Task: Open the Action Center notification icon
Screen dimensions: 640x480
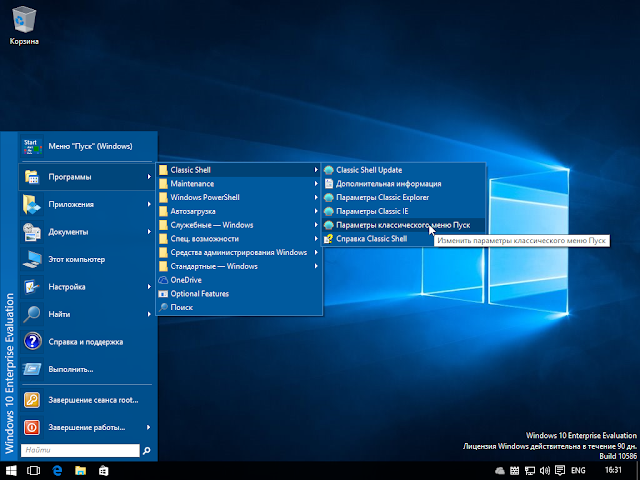Action: click(x=560, y=471)
